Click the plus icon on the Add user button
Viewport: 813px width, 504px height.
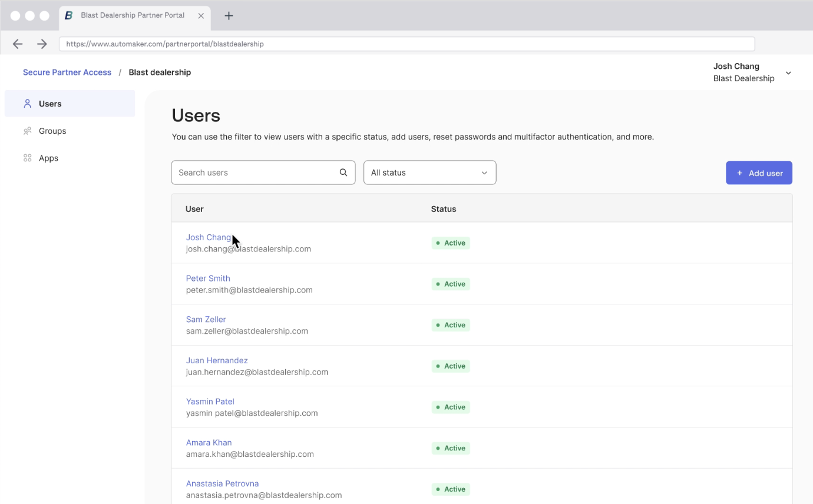pyautogui.click(x=739, y=173)
